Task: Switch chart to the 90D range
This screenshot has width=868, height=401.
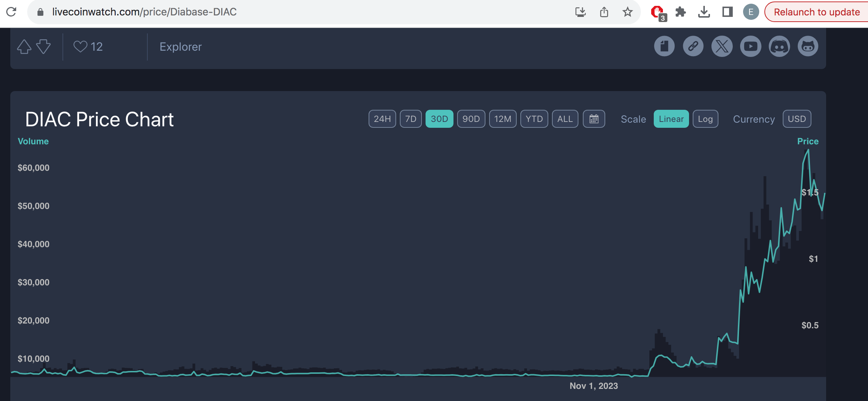Action: click(x=471, y=119)
